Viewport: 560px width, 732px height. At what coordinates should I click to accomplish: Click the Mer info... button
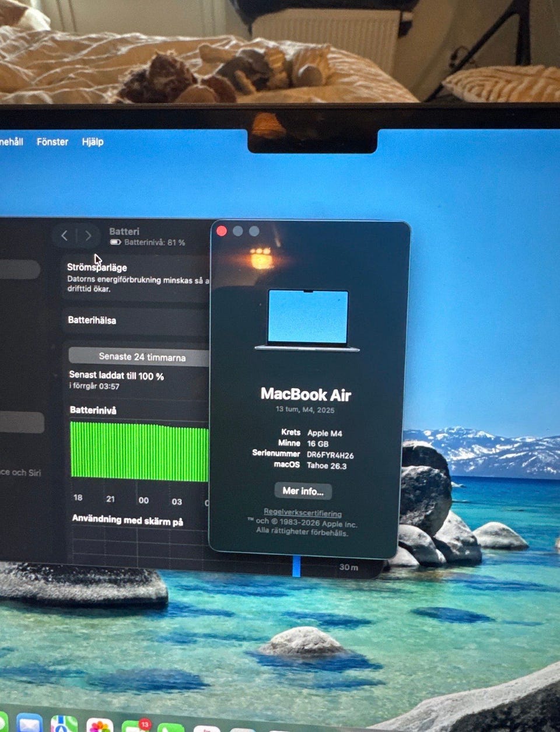303,491
